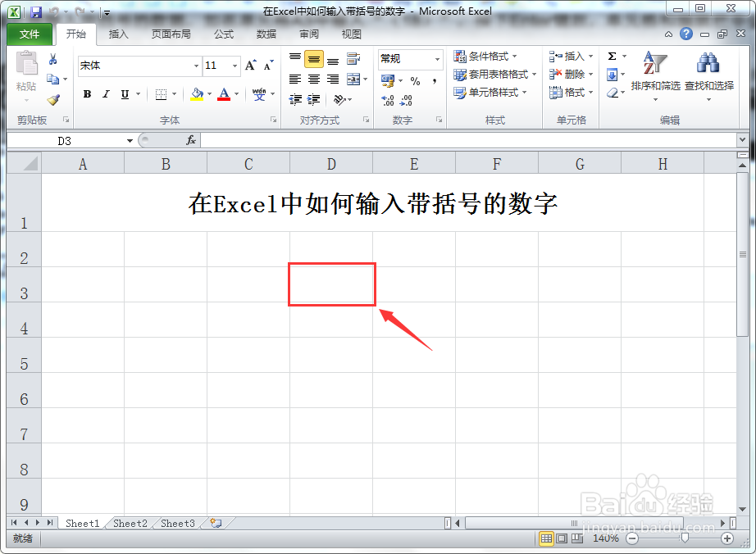This screenshot has width=756, height=554.
Task: Switch to Normal view in status bar
Action: pyautogui.click(x=546, y=538)
